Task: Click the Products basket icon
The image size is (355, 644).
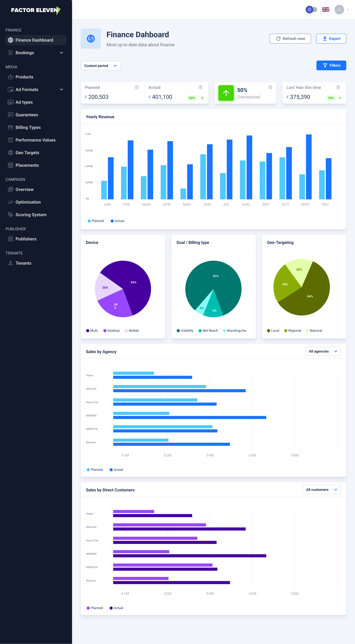Action: pyautogui.click(x=10, y=77)
